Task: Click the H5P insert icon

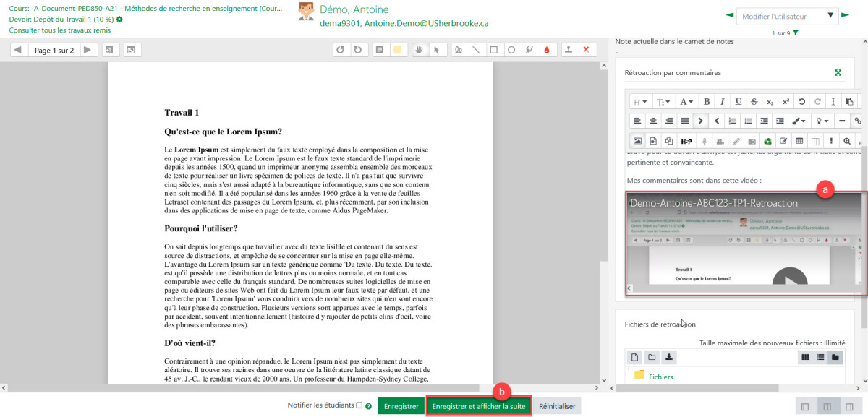Action: click(x=686, y=140)
